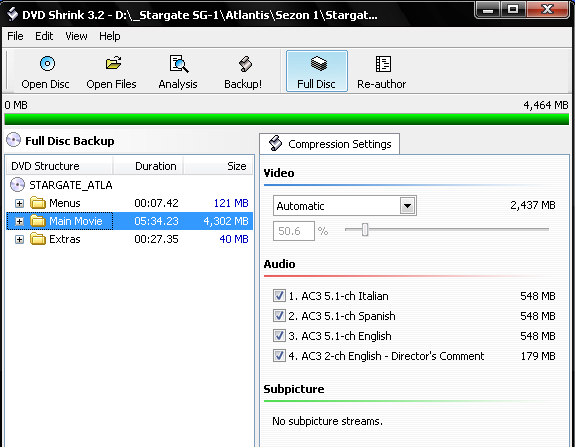The height and width of the screenshot is (447, 575).
Task: Switch to Re-author mode
Action: point(381,71)
